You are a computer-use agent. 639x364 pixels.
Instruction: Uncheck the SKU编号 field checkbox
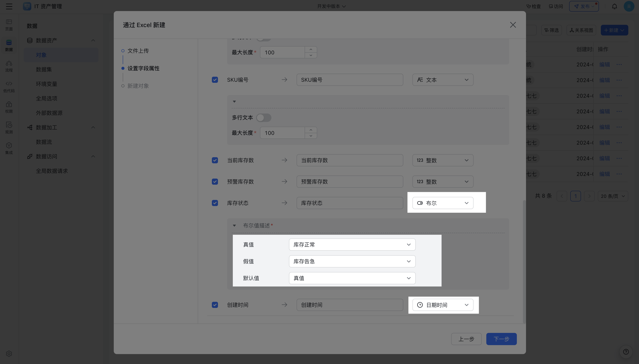(x=215, y=80)
